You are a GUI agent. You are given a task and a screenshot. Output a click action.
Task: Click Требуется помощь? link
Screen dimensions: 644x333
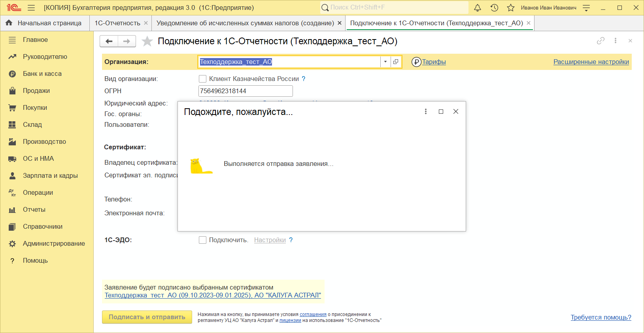click(x=601, y=318)
